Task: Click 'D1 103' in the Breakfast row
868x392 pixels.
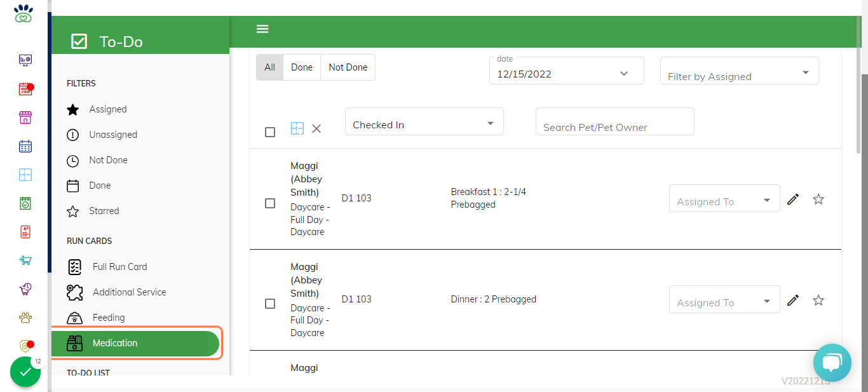Action: click(356, 198)
